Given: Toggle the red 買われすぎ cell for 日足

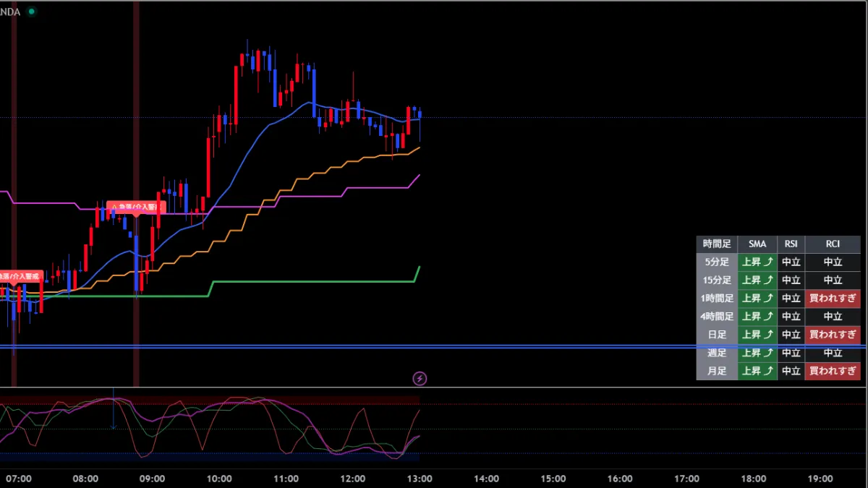Looking at the screenshot, I should click(833, 334).
